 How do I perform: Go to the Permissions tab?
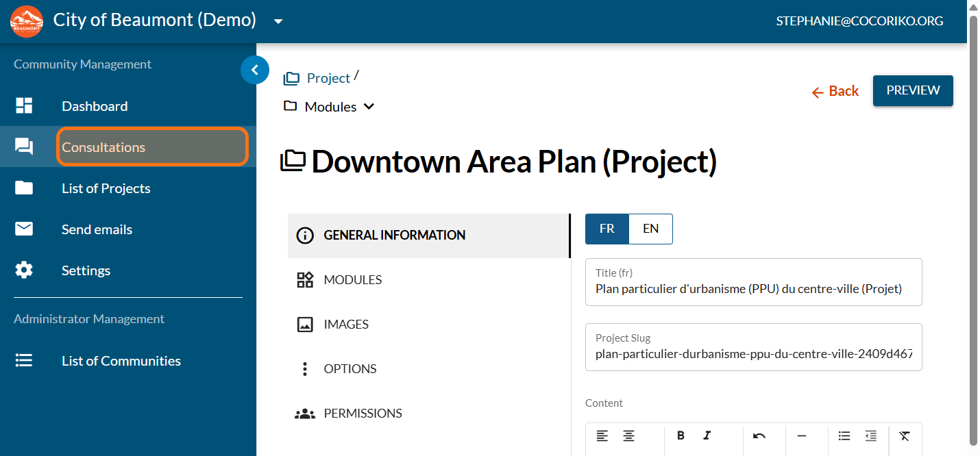(x=363, y=414)
